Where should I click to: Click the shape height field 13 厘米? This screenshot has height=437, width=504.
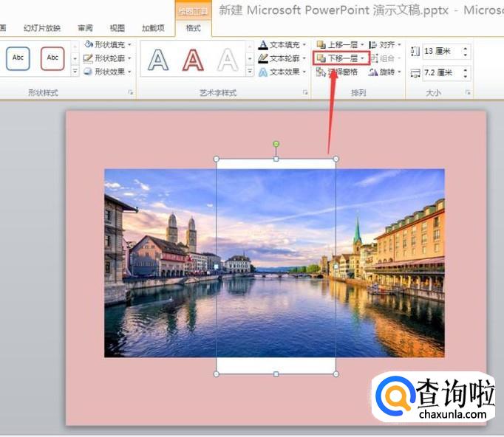coord(442,51)
